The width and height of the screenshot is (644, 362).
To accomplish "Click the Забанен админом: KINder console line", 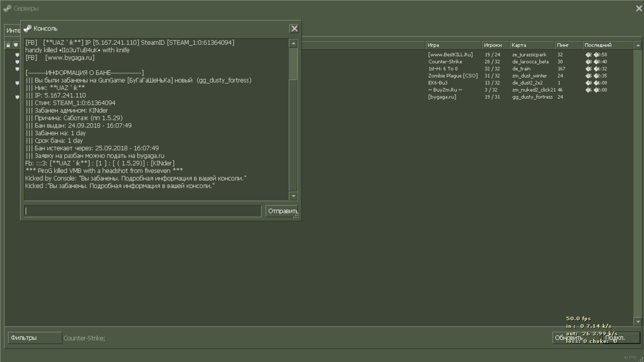I will tap(67, 111).
